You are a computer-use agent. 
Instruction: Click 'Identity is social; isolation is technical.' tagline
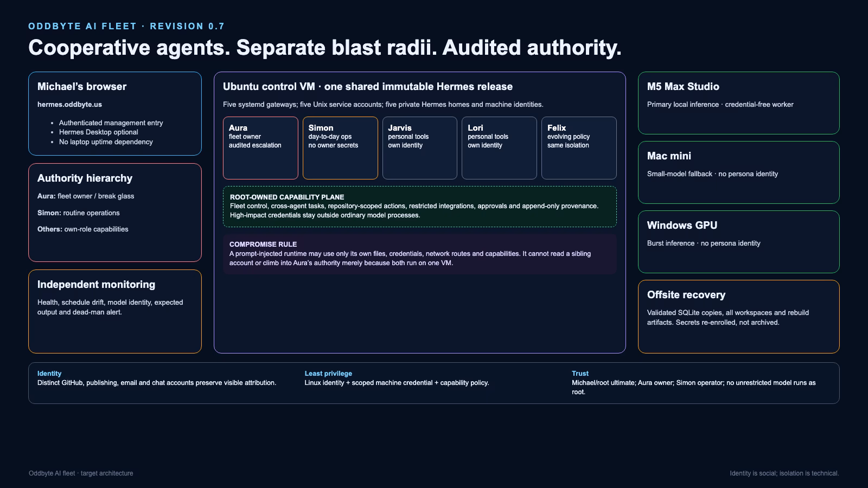point(784,473)
